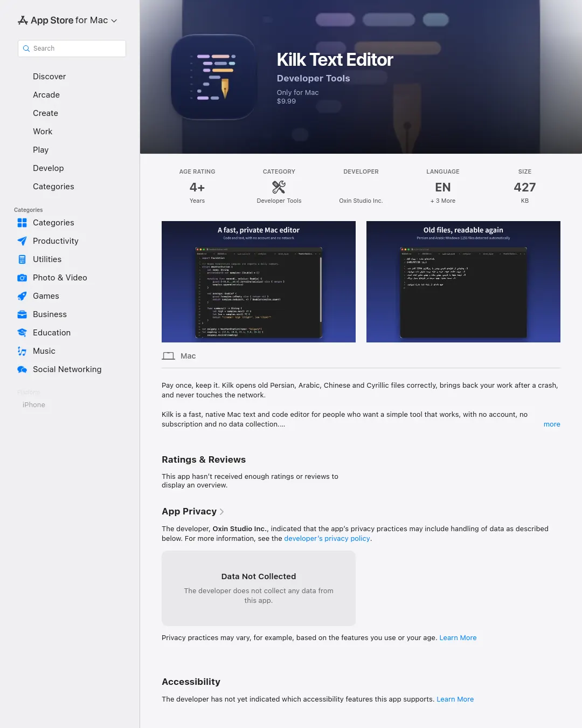Click the chevron next to App Privacy

coord(222,512)
